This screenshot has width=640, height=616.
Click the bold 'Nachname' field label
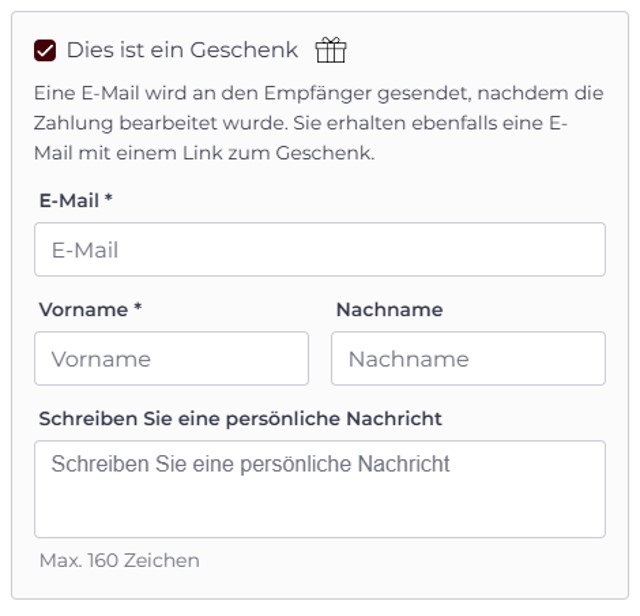tap(389, 309)
